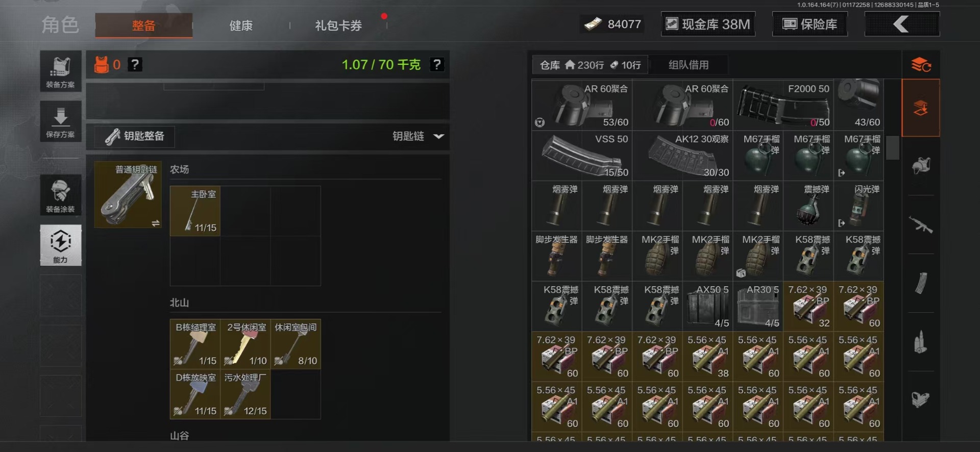Click the help question mark beside weight

(x=437, y=65)
